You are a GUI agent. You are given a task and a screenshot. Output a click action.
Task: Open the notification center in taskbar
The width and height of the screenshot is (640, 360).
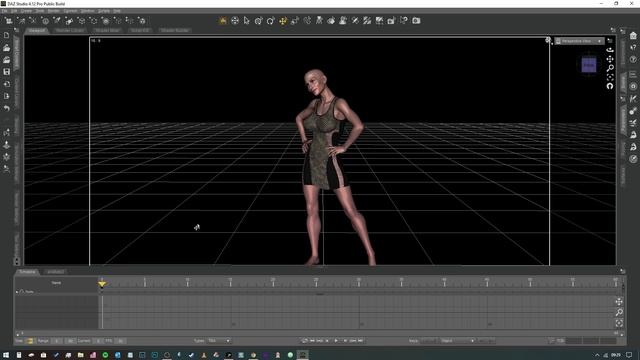pyautogui.click(x=629, y=355)
